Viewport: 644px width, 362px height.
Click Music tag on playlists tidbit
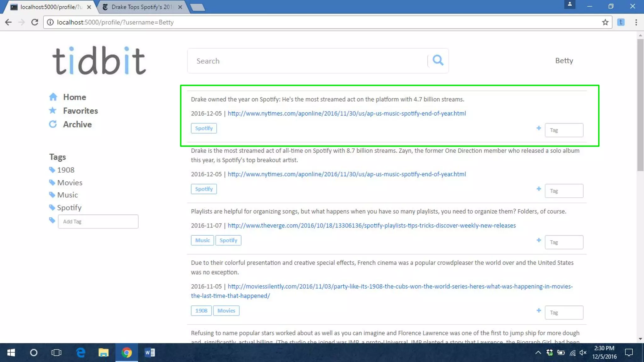202,240
